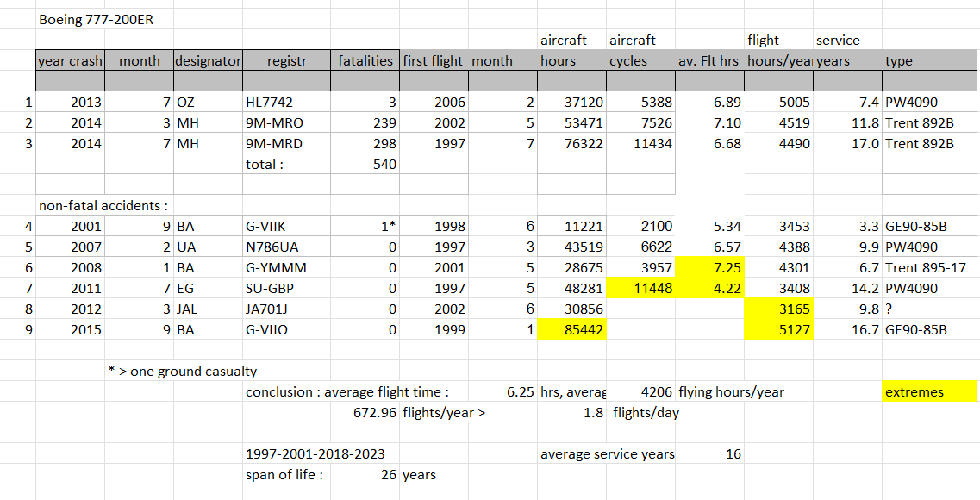
Task: Click the '* > one ground casualty' note
Action: (x=182, y=372)
